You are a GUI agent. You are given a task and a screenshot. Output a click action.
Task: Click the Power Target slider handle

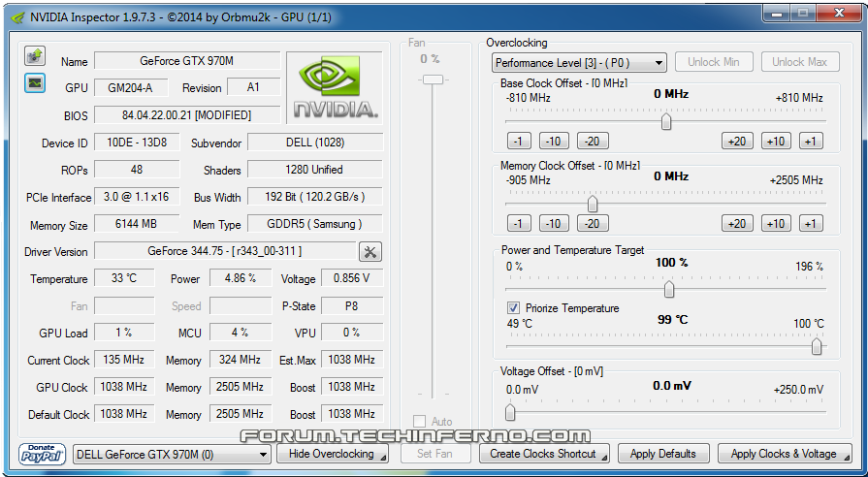669,289
